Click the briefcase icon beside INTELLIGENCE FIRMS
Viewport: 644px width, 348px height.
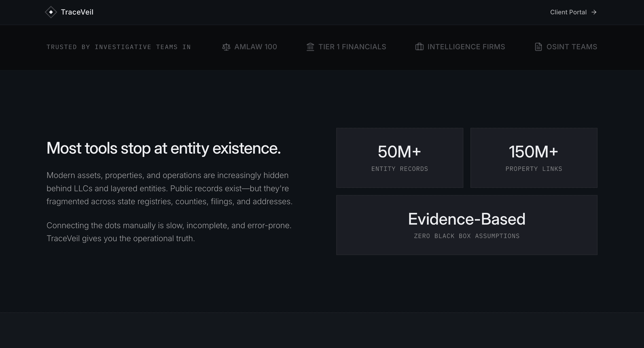(x=419, y=47)
